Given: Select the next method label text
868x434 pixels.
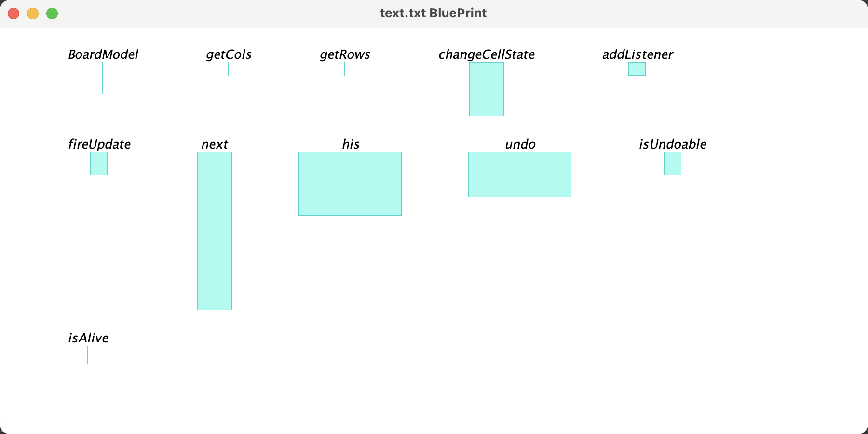Looking at the screenshot, I should [x=215, y=144].
